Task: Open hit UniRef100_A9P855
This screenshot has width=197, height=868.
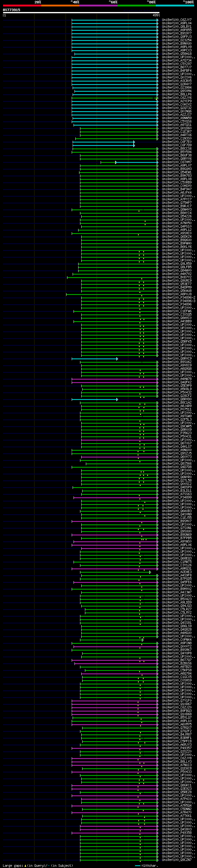Action: 176,30
